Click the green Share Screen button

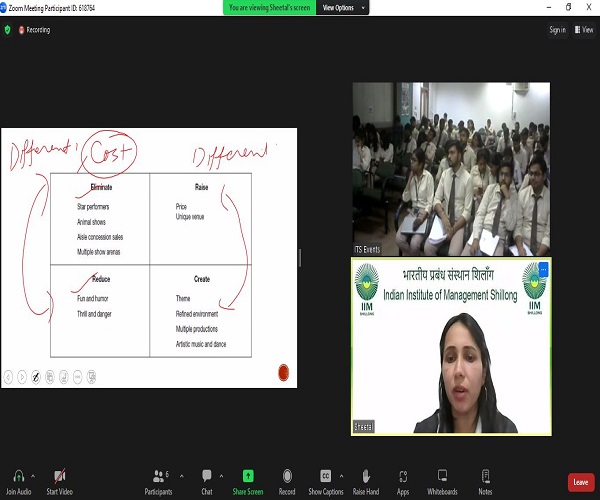pos(248,482)
